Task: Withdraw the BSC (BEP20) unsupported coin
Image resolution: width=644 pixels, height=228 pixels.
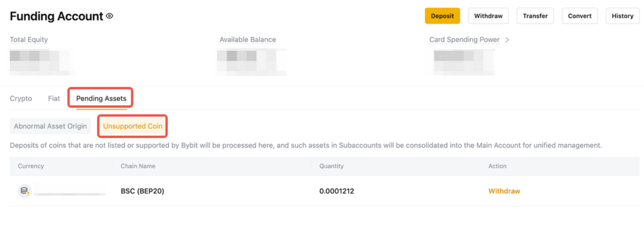Action: [504, 191]
